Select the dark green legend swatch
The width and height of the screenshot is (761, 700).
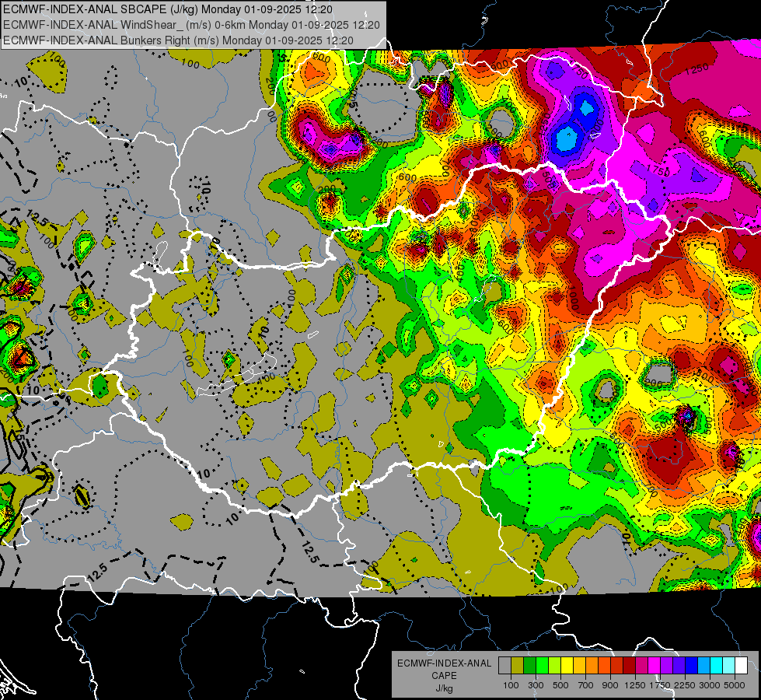point(530,665)
